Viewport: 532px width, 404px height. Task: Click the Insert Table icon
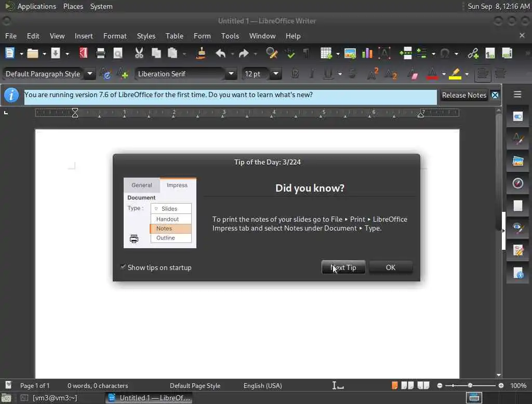tap(326, 53)
